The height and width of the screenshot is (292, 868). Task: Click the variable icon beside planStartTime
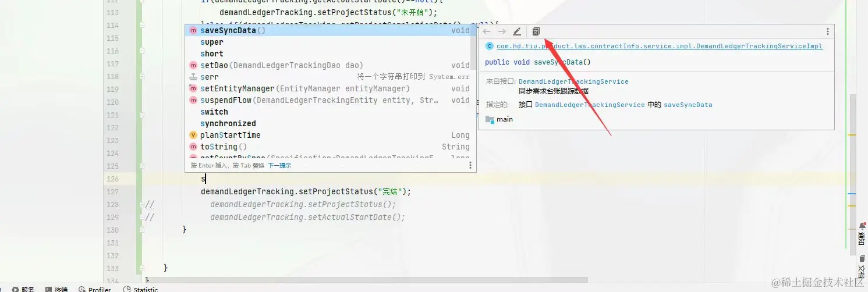[193, 135]
